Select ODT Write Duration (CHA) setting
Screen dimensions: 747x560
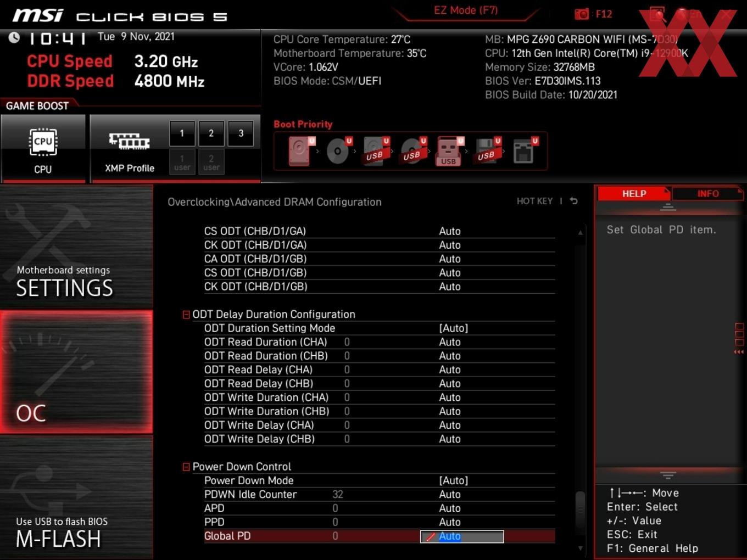tap(379, 397)
